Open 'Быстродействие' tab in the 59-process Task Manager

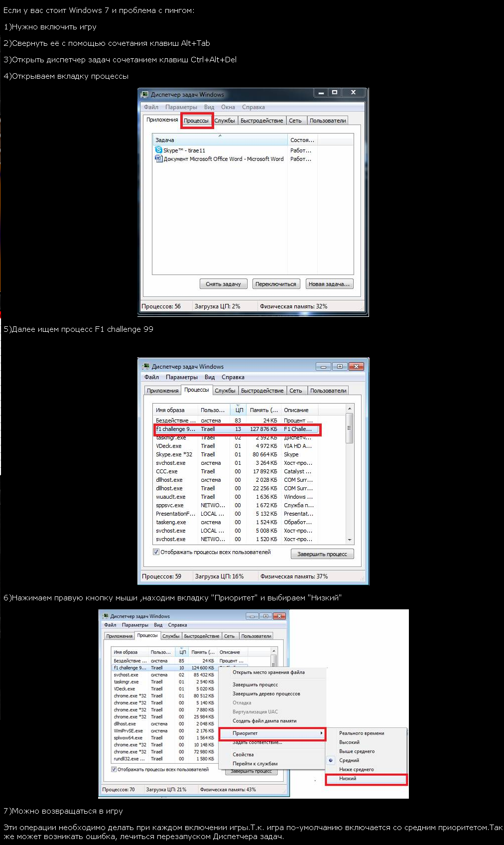pyautogui.click(x=262, y=391)
